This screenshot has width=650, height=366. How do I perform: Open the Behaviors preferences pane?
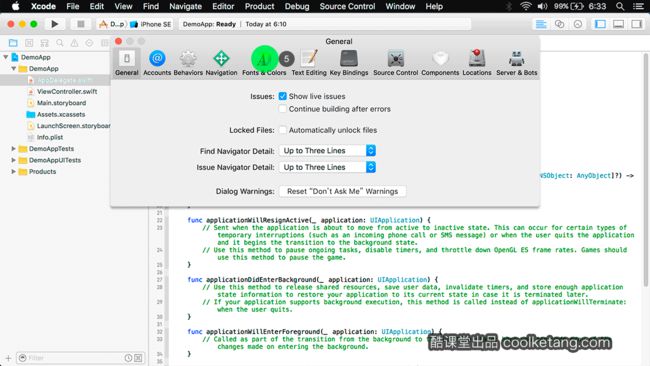[x=188, y=63]
